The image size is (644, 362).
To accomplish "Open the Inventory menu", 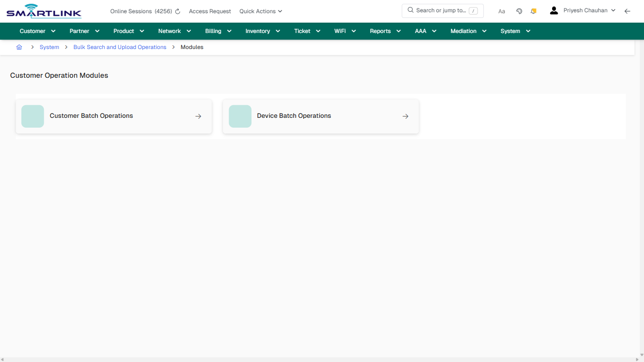I will pyautogui.click(x=262, y=31).
